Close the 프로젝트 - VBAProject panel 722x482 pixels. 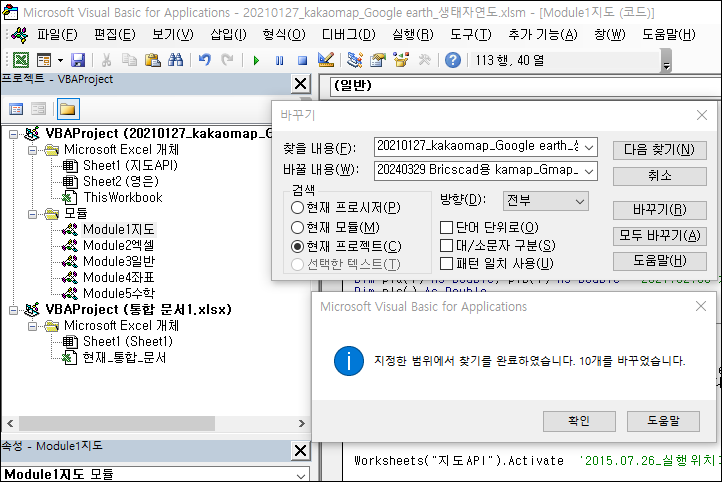point(300,84)
